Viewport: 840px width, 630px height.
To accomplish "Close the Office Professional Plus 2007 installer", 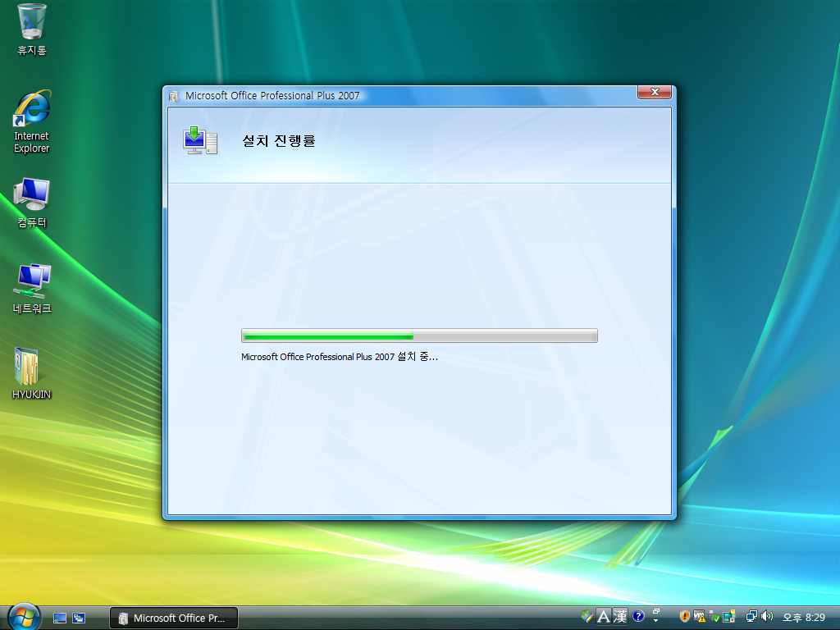I will 654,92.
